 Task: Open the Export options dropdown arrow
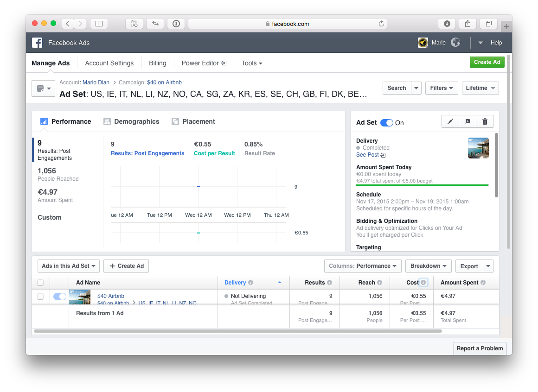point(488,266)
